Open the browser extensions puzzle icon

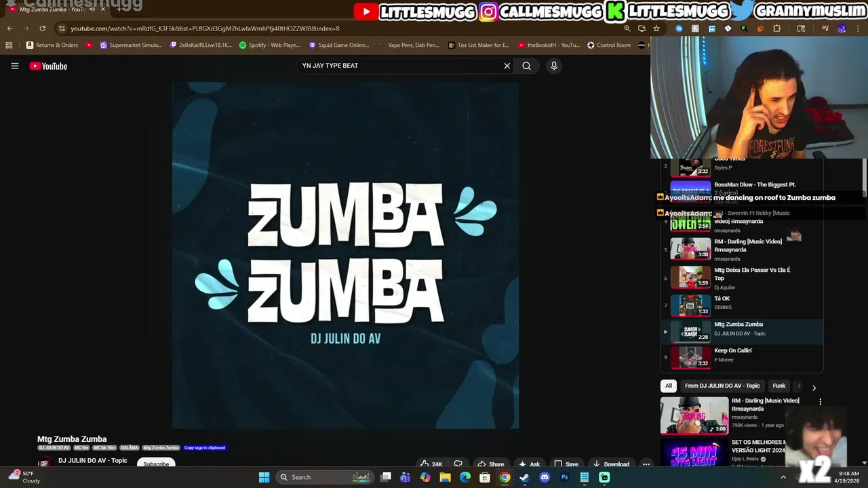pyautogui.click(x=776, y=28)
